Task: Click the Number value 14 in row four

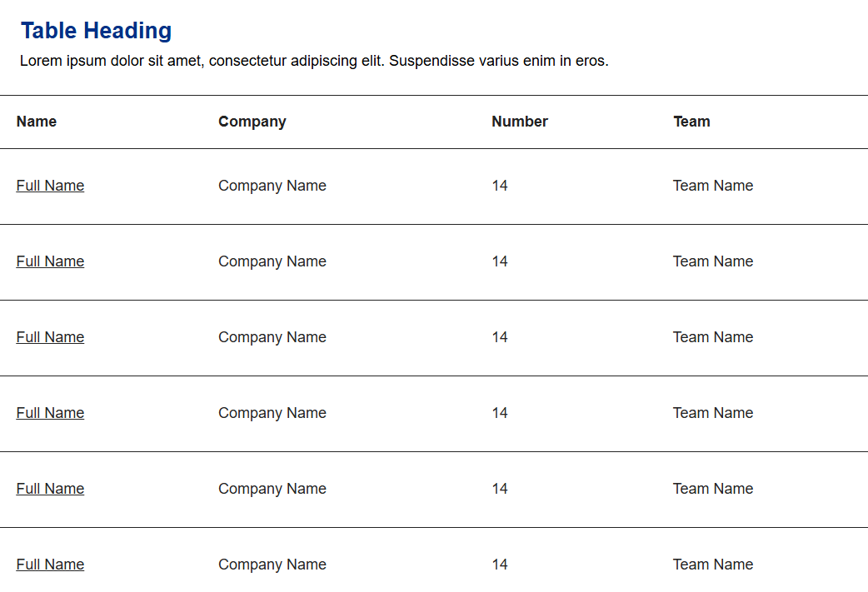Action: (x=500, y=412)
